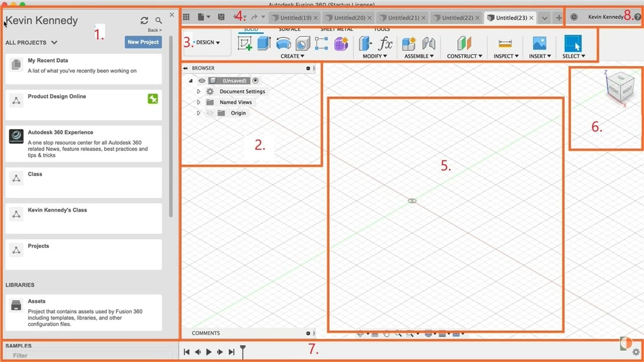The height and width of the screenshot is (362, 644).
Task: Click the Back link in data panel
Action: point(155,30)
